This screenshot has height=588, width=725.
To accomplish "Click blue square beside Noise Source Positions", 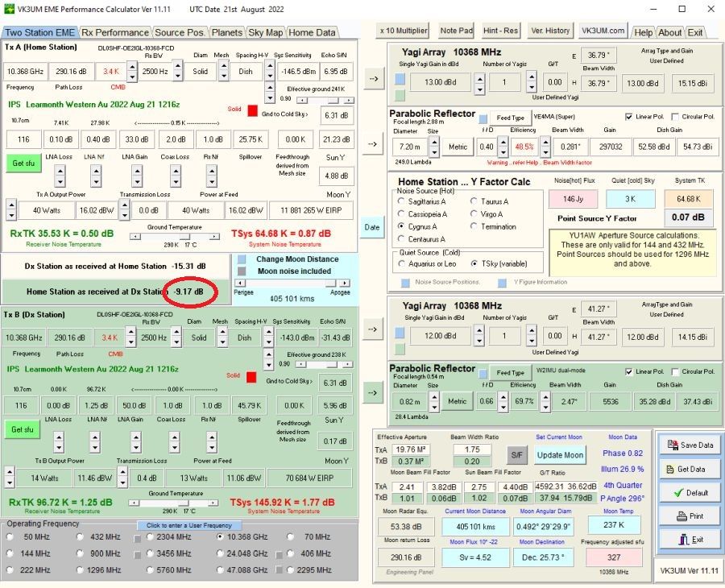I will coord(405,283).
